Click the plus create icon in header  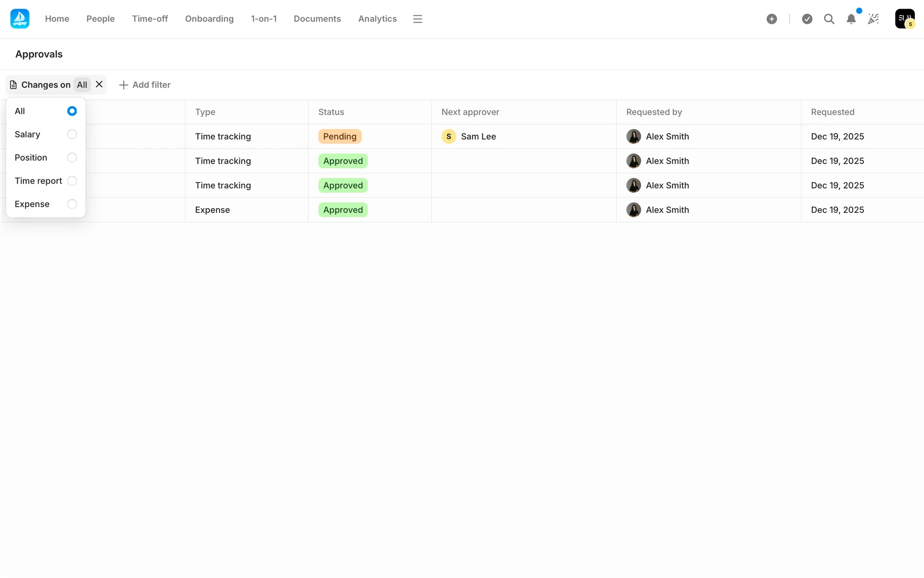click(x=771, y=19)
